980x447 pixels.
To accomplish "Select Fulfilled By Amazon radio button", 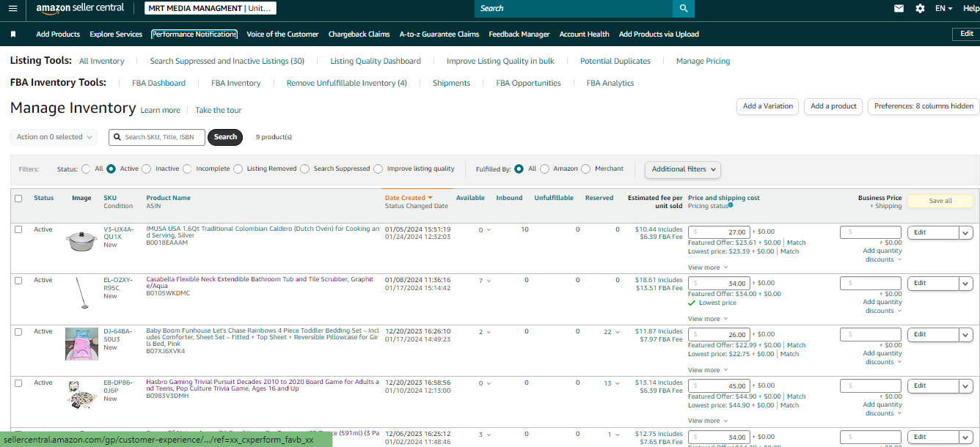I will (544, 169).
